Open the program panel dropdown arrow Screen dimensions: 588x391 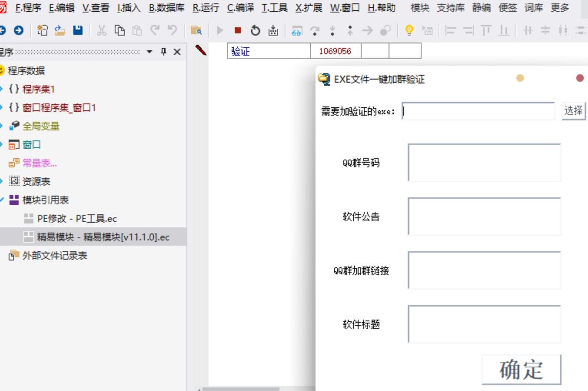(149, 52)
